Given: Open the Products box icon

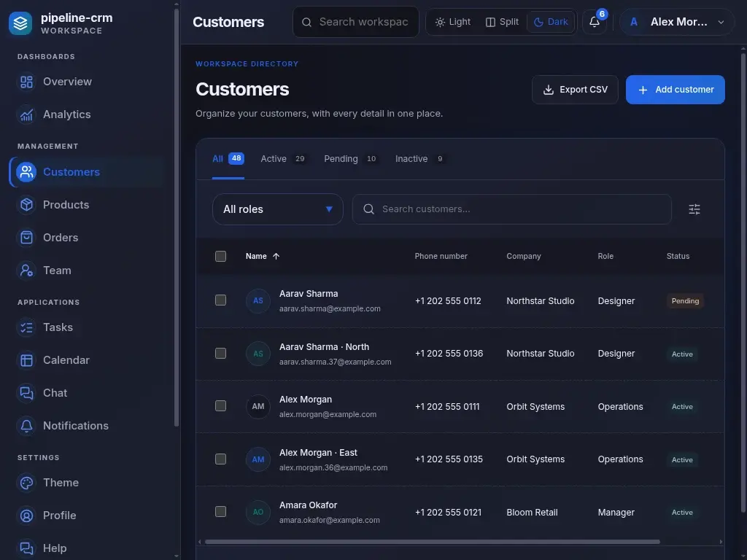Looking at the screenshot, I should [27, 205].
